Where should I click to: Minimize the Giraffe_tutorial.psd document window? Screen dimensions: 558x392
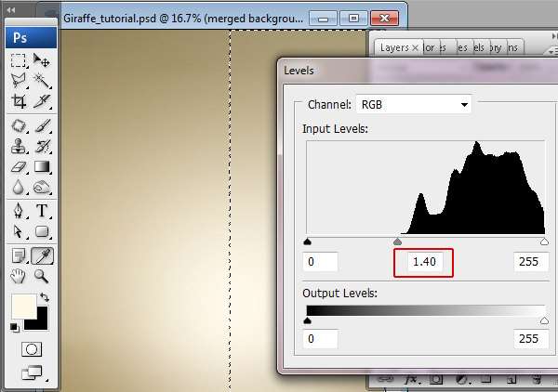point(323,18)
